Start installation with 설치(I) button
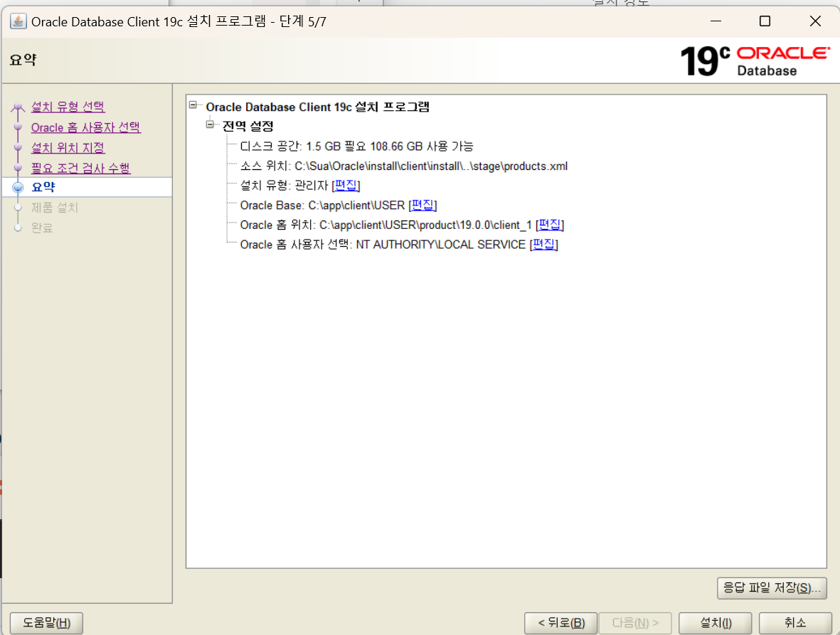840x635 pixels. point(716,623)
